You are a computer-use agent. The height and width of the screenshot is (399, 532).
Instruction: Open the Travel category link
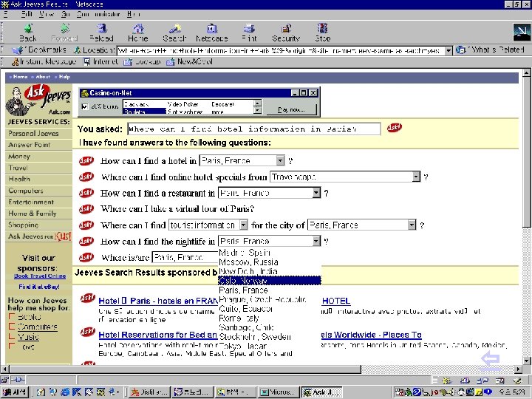(18, 168)
